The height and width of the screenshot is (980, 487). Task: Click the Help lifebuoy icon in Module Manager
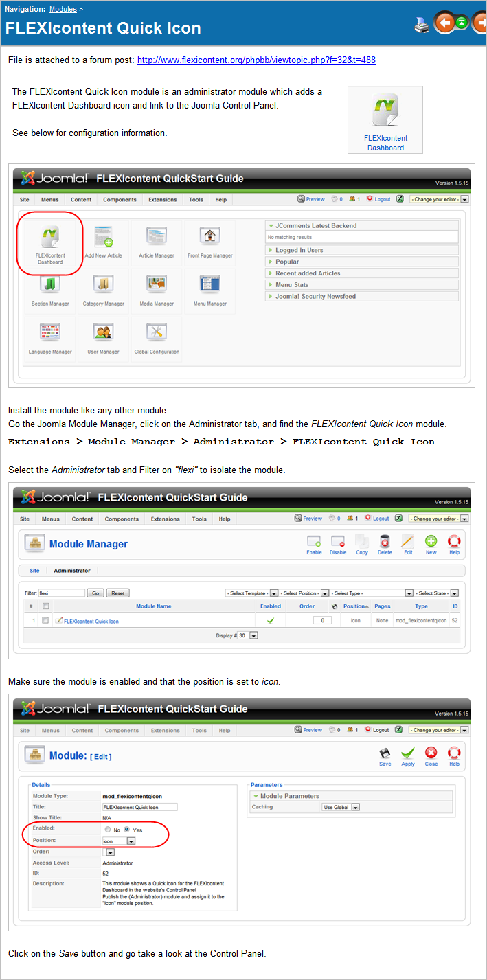pos(454,545)
